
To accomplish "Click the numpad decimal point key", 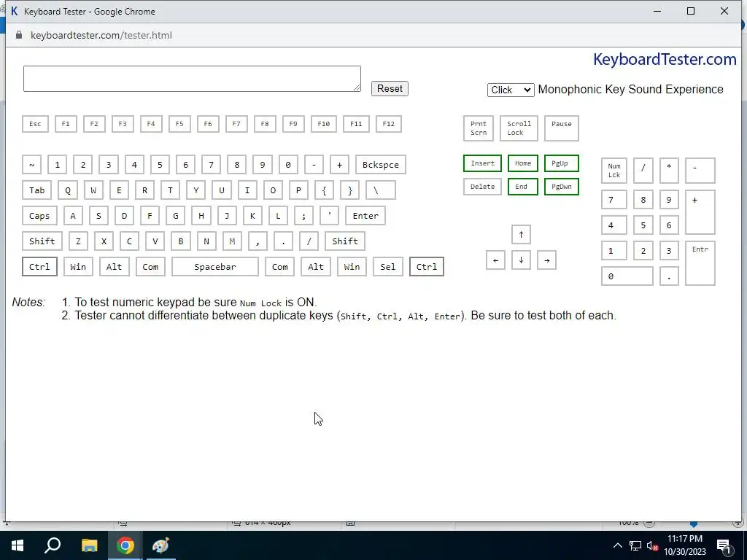I will tap(669, 276).
